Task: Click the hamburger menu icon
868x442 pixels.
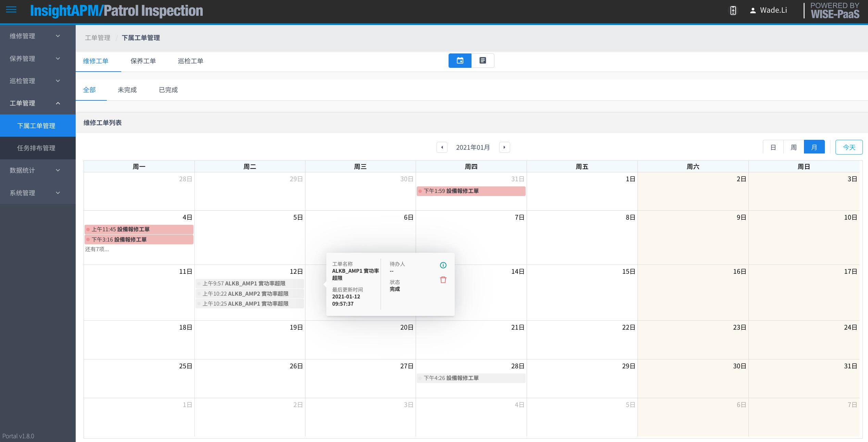Action: [x=11, y=10]
